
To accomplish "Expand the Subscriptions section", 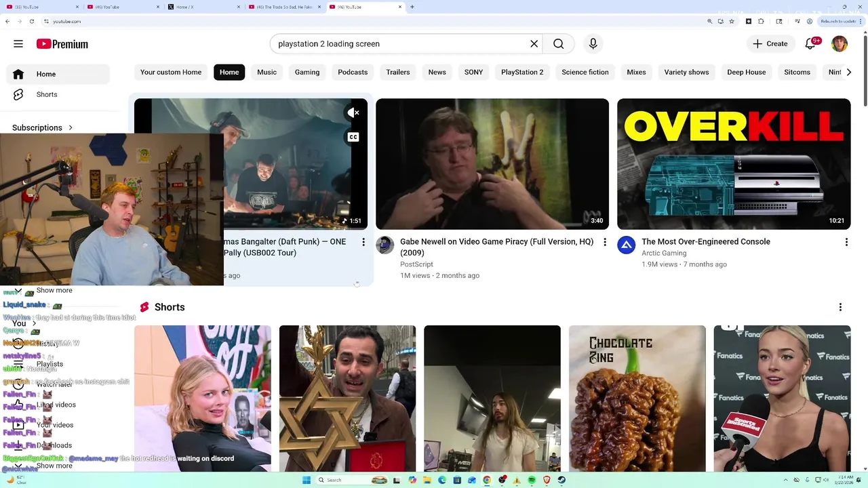I will click(43, 127).
